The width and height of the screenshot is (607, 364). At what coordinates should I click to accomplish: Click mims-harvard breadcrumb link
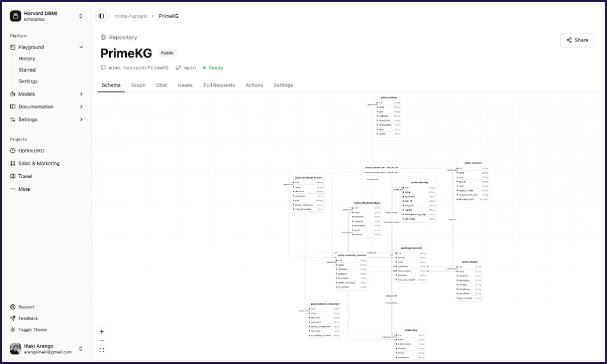130,16
